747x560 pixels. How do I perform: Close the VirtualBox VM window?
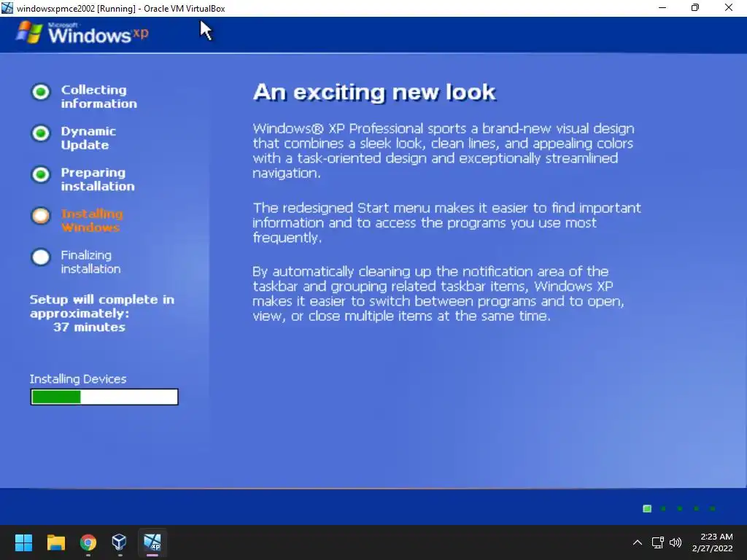click(x=729, y=7)
